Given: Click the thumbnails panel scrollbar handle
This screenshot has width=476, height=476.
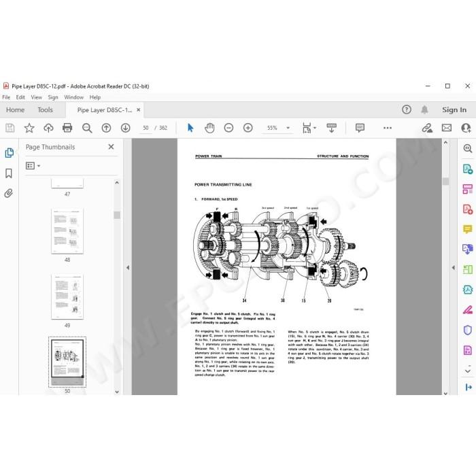Looking at the screenshot, I should click(x=117, y=215).
